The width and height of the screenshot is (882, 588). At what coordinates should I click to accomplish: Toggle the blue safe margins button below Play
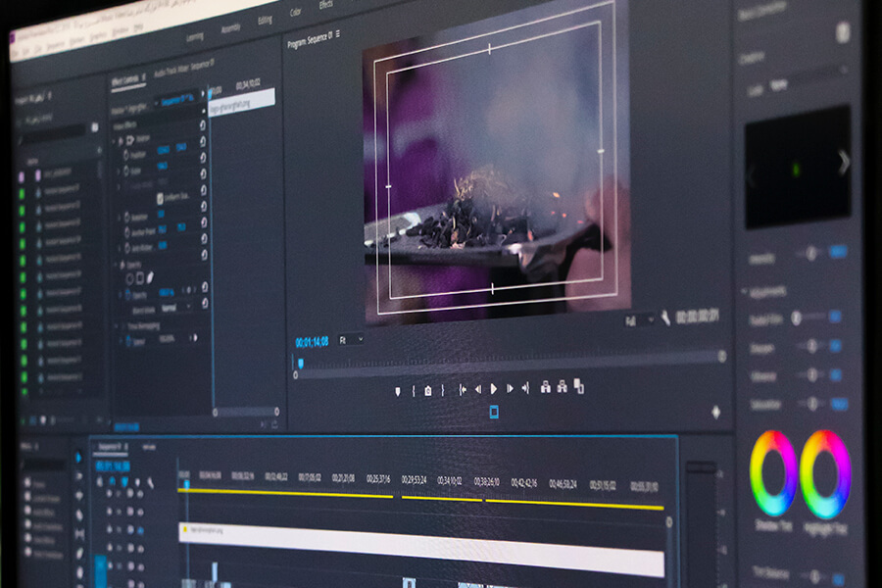[494, 412]
